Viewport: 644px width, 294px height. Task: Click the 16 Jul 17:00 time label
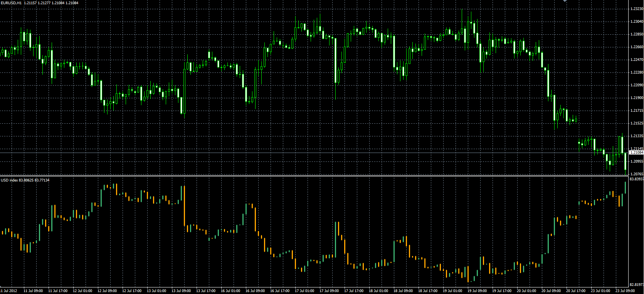[x=280, y=291]
